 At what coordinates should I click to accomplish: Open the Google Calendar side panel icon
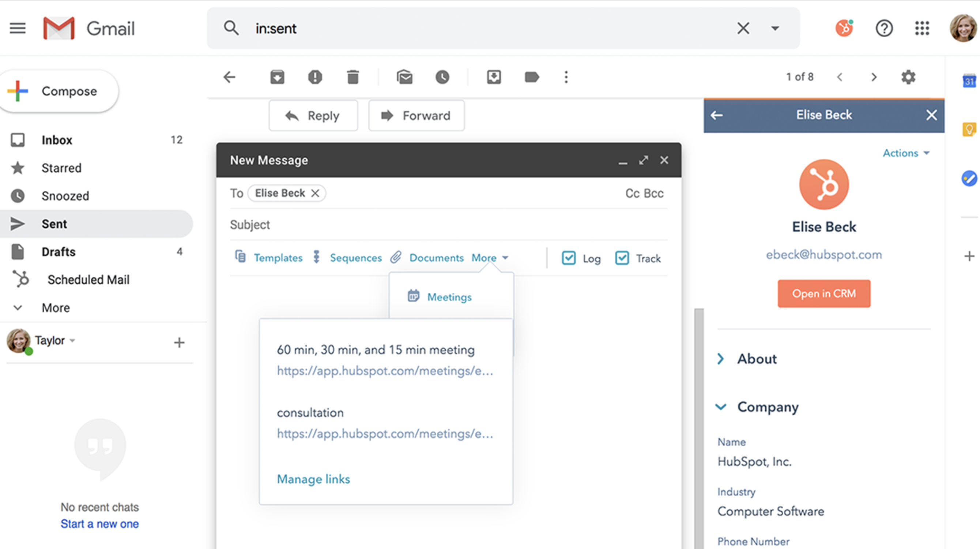[x=969, y=81]
